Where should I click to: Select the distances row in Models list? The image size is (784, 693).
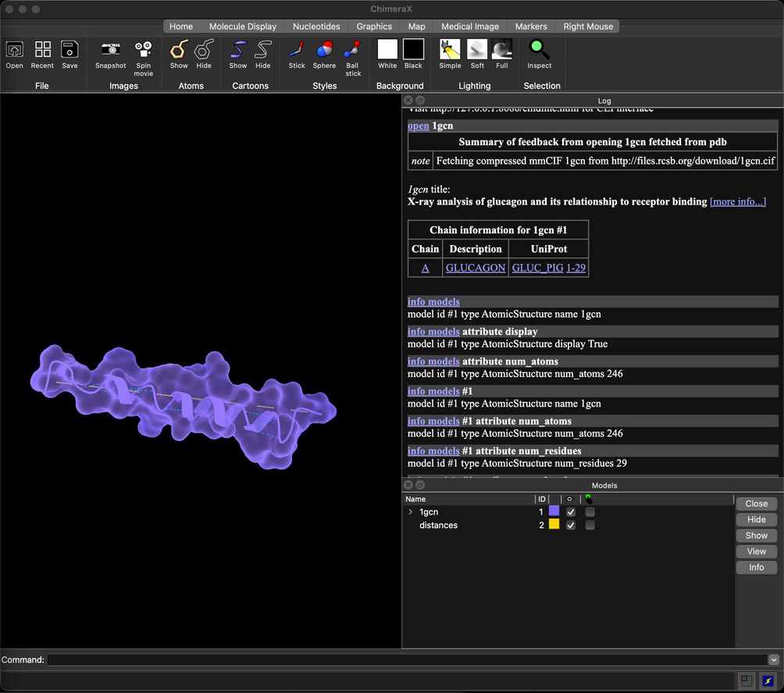pyautogui.click(x=568, y=525)
